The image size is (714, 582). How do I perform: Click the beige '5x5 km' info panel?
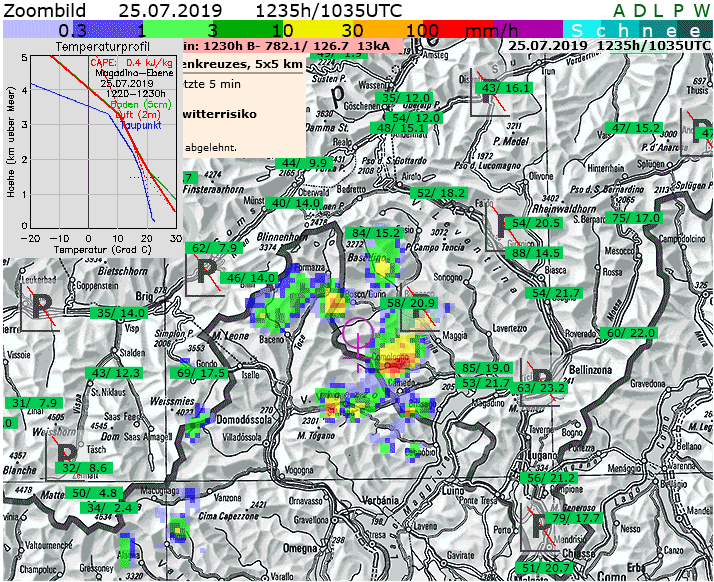pyautogui.click(x=244, y=106)
